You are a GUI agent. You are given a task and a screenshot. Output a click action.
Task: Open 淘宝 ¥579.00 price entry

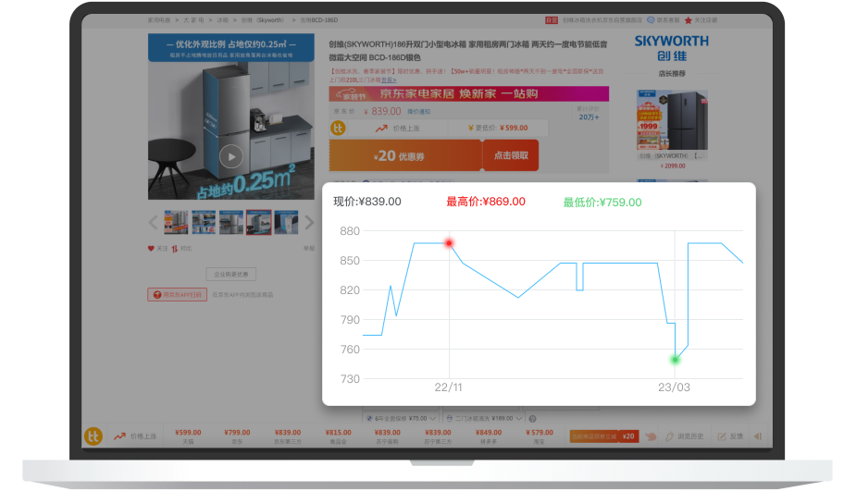pos(539,436)
